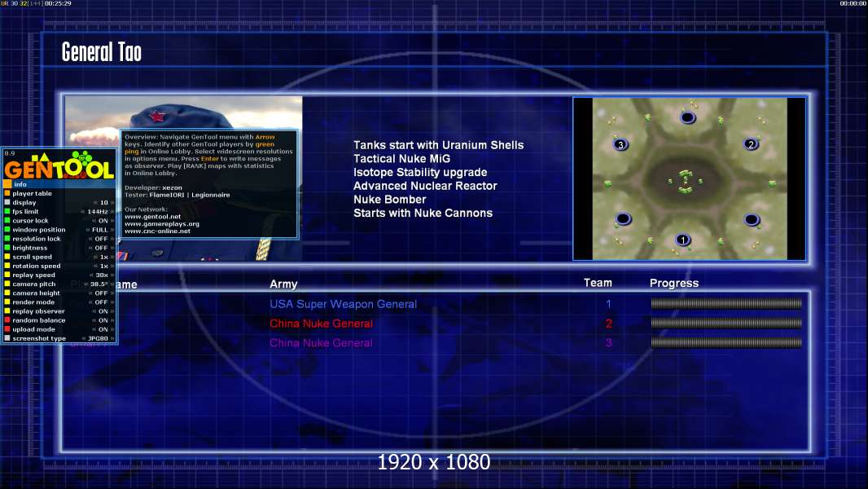Click the purple team number 3
The width and height of the screenshot is (868, 489).
tap(608, 343)
